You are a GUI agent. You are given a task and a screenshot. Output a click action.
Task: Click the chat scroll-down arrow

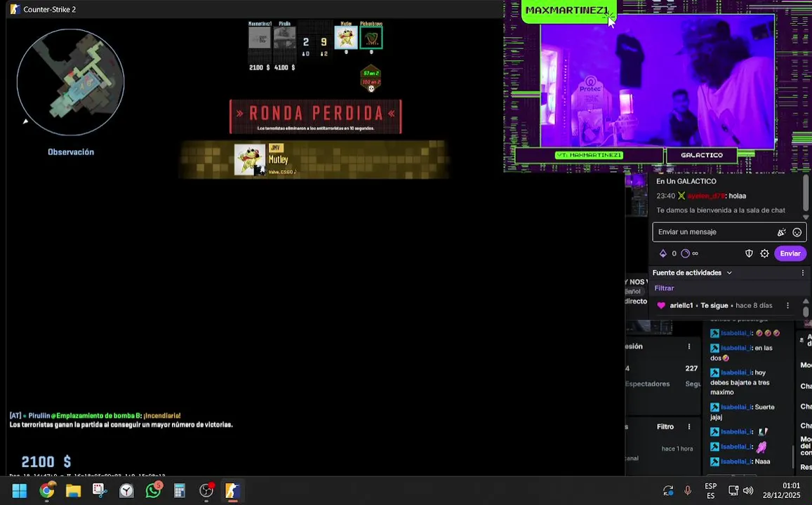(x=806, y=217)
